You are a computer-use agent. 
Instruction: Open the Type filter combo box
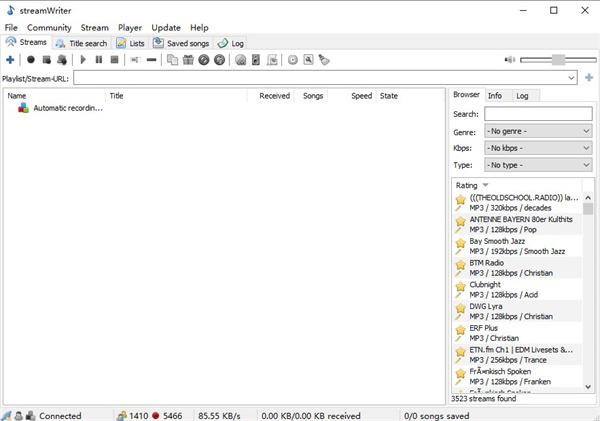click(x=537, y=164)
